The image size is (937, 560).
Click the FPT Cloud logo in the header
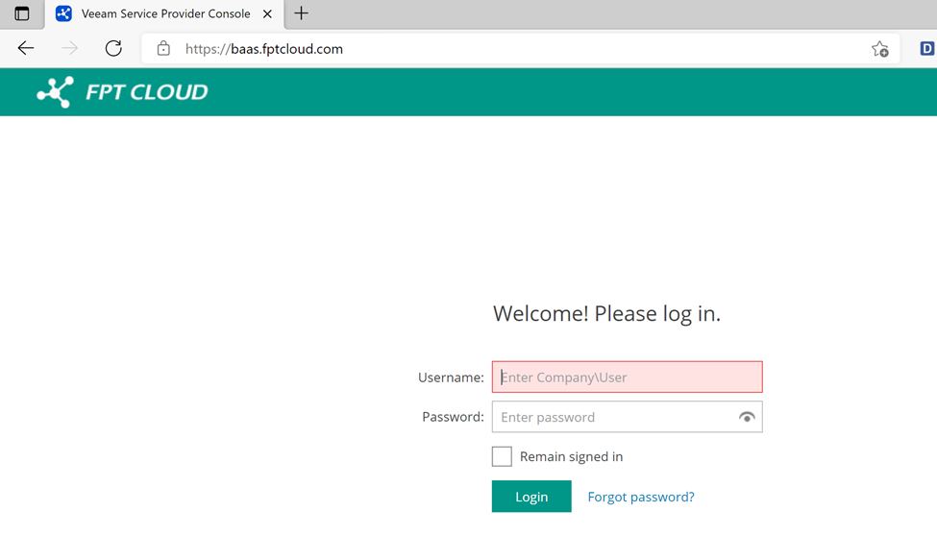122,92
